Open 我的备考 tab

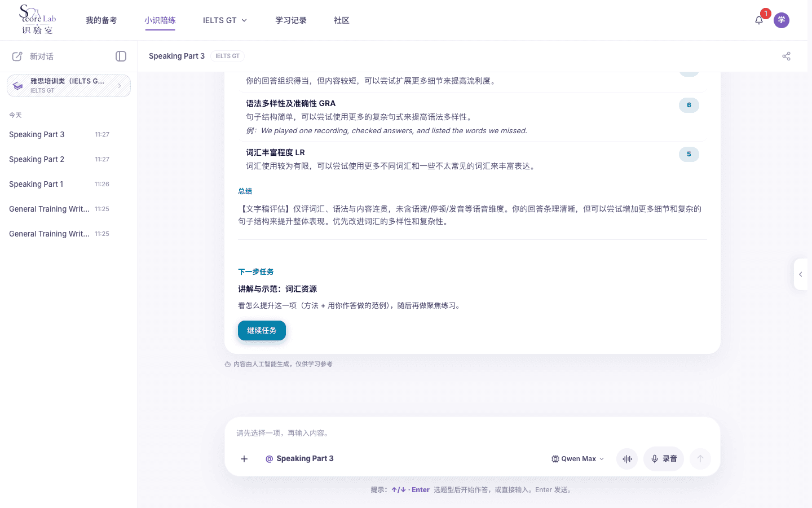point(101,20)
